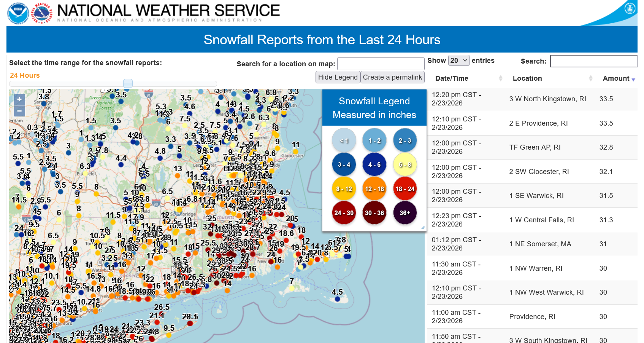Screen dimensions: 644x343
Task: Click the 8 - 12 legend circle
Action: [x=344, y=189]
